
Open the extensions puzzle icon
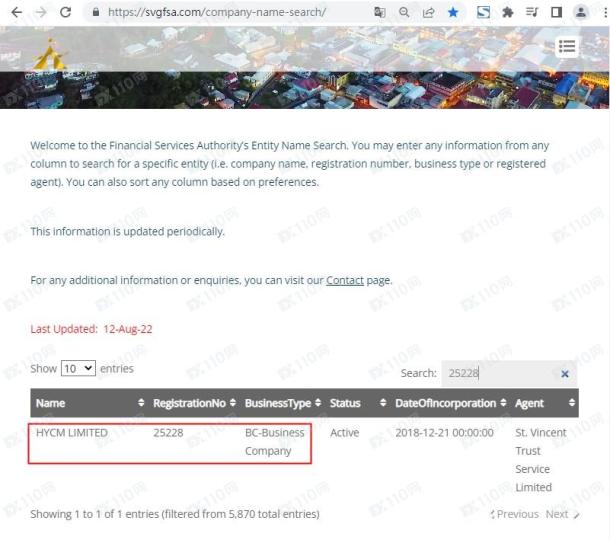507,12
